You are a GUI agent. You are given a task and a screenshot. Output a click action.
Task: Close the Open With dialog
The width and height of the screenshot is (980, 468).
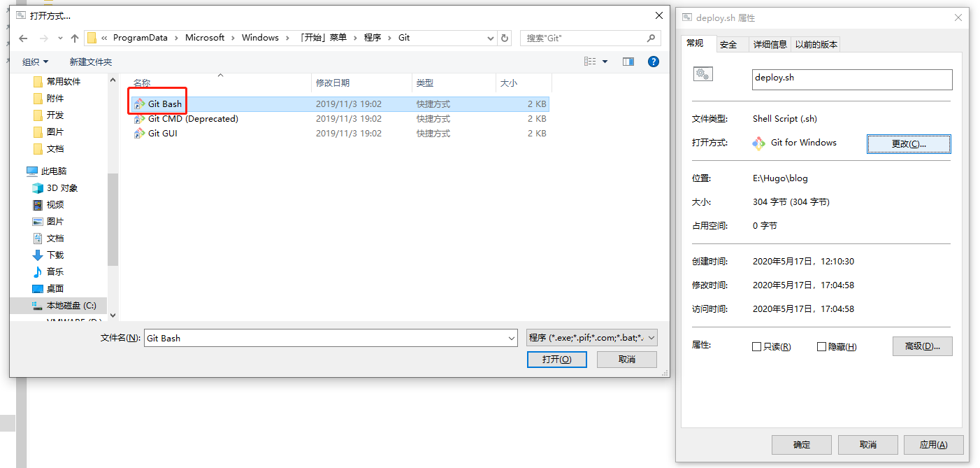658,15
